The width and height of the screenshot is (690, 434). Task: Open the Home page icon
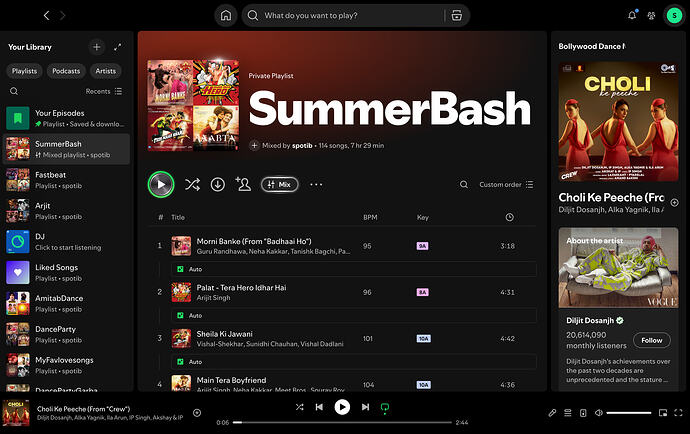click(x=226, y=15)
